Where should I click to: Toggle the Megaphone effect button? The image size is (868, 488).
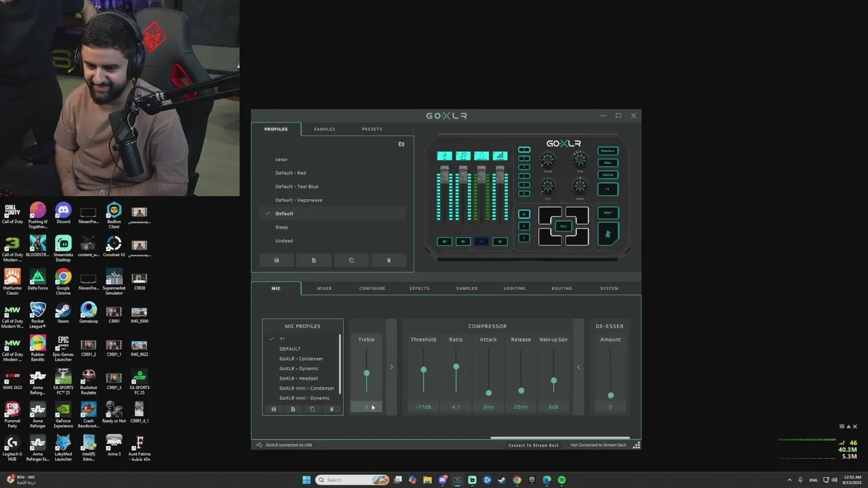coord(608,151)
